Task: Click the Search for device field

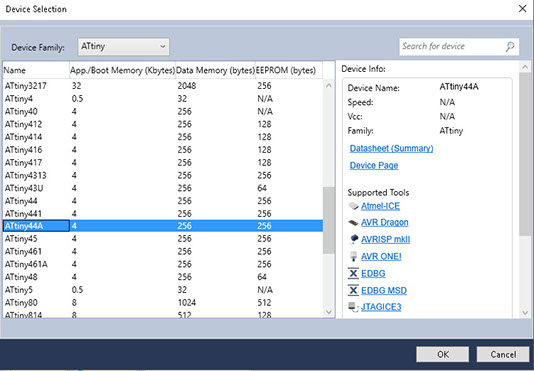Action: point(459,46)
